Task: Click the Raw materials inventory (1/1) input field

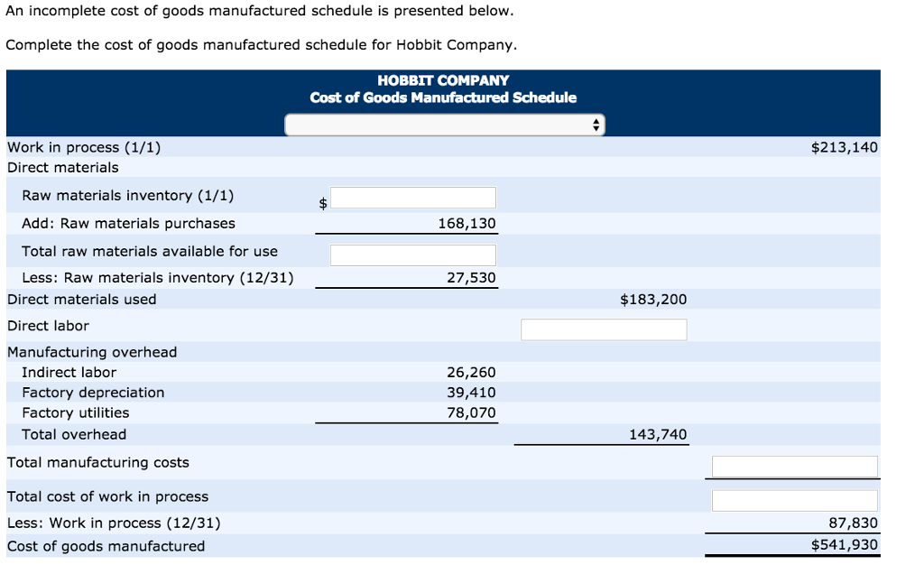Action: coord(413,197)
